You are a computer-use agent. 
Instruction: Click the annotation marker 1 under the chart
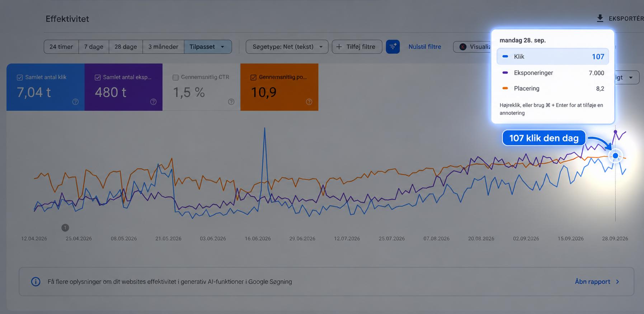(65, 228)
